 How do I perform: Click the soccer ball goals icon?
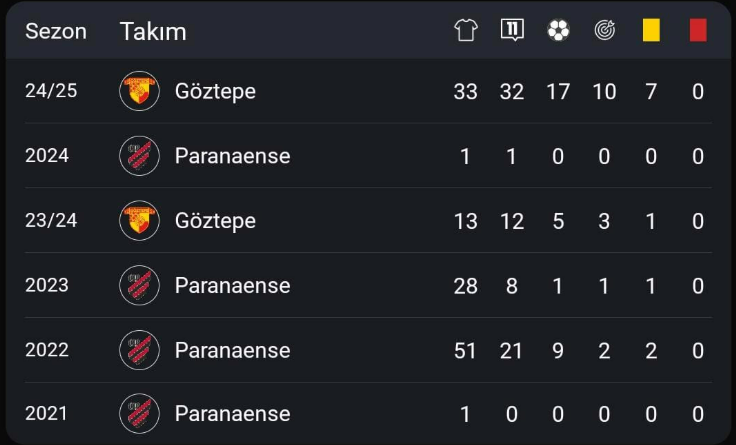(x=558, y=31)
